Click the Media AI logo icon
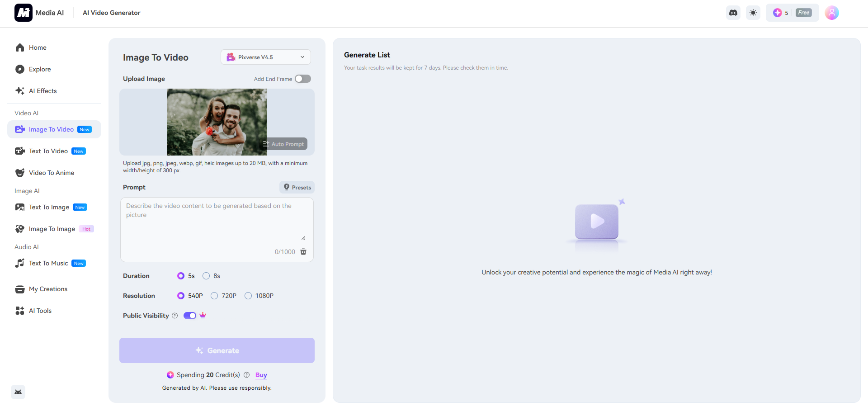 click(24, 13)
